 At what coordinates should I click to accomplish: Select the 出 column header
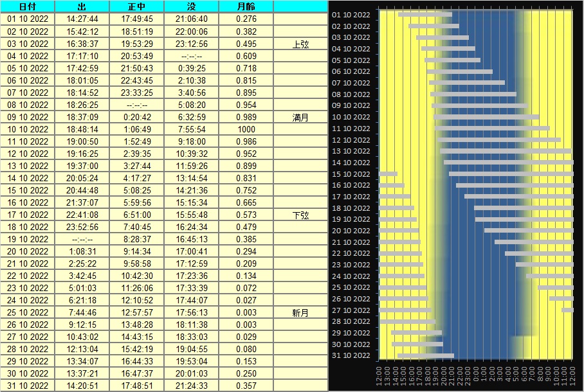click(x=82, y=6)
